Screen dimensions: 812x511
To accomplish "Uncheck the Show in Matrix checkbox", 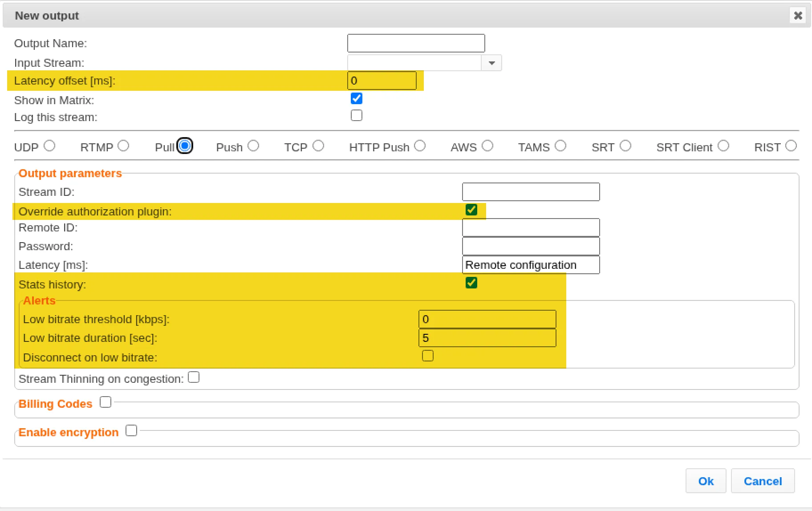I will (356, 98).
